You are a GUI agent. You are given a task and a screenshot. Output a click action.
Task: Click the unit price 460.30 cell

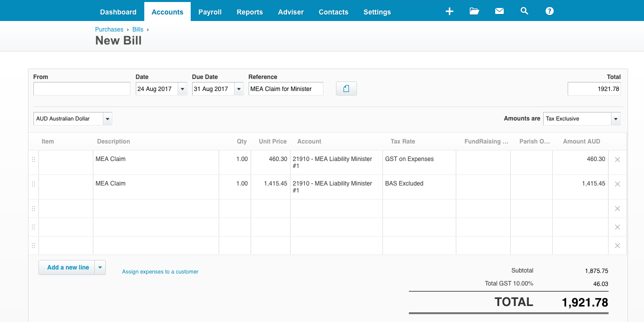[271, 162]
